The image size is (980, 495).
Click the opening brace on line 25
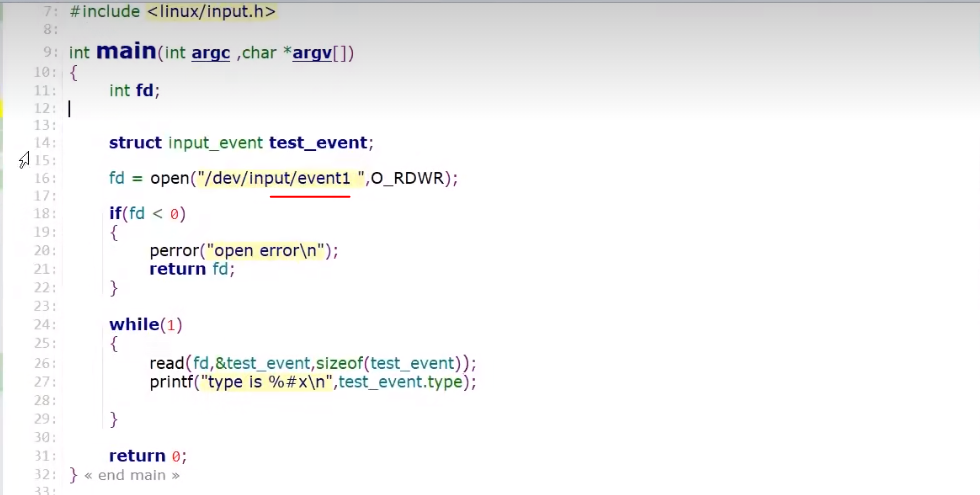click(114, 344)
